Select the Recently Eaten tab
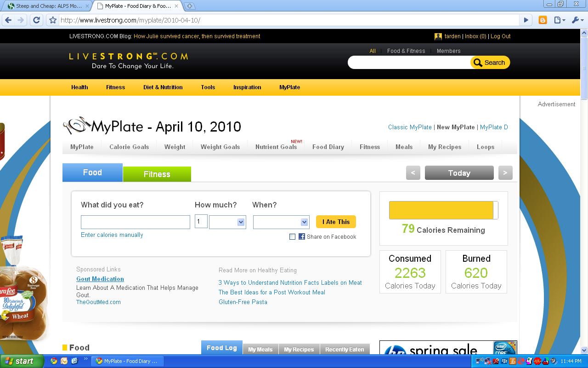 click(x=345, y=349)
